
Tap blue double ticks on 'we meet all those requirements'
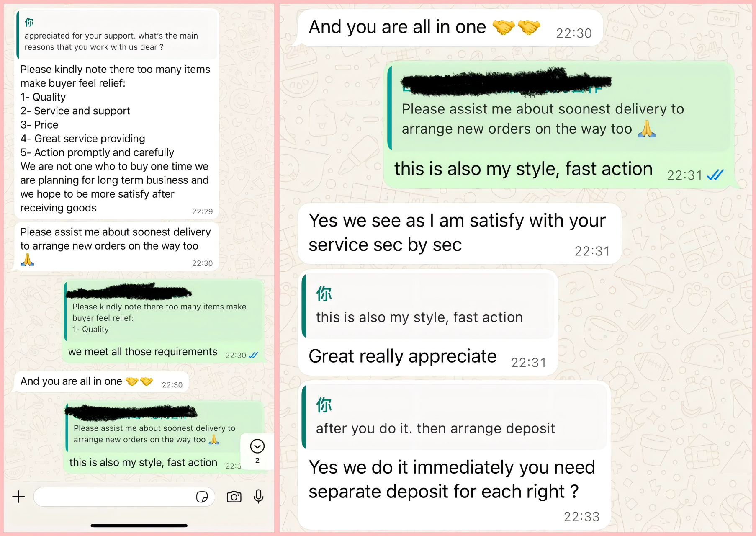click(253, 355)
